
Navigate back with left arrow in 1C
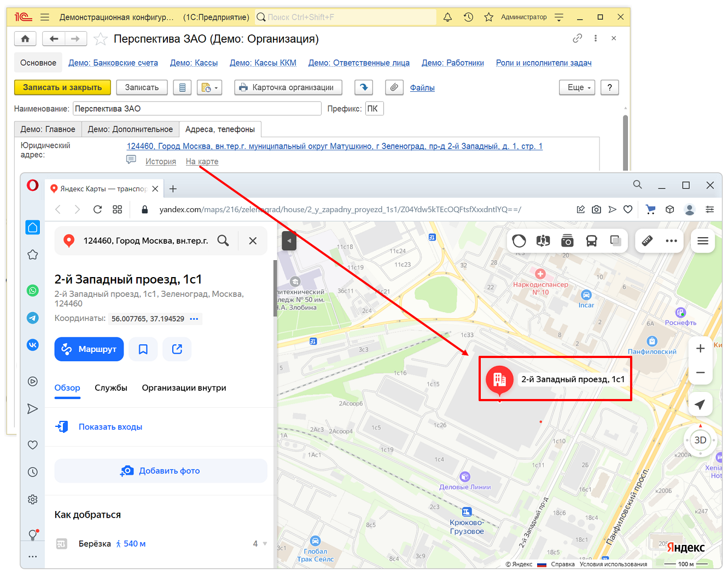(54, 39)
